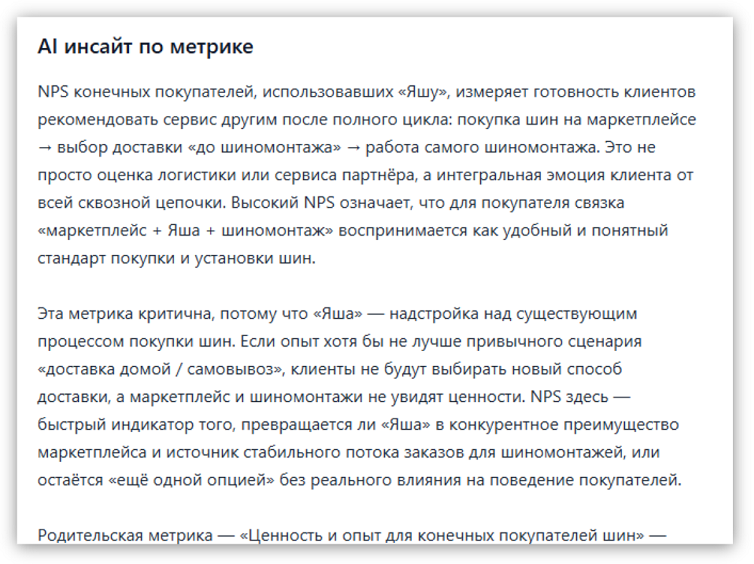
Task: Click the paragraph starting "Эта метрика критична"
Action: (x=360, y=397)
